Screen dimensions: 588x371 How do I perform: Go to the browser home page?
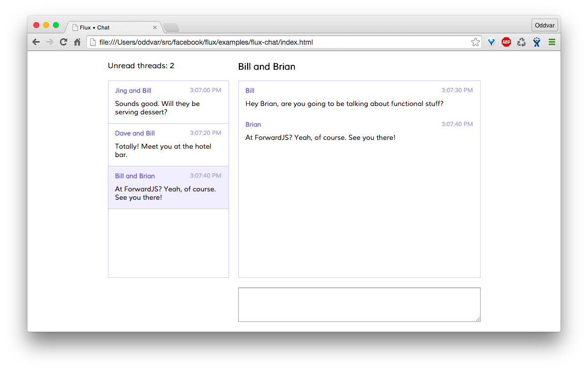coord(77,42)
